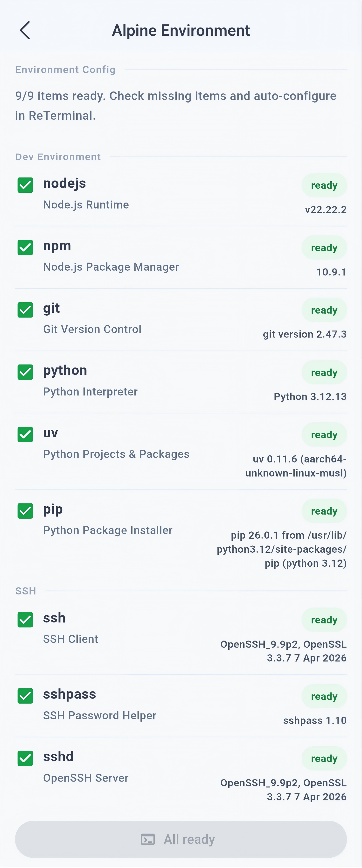
Task: Toggle the npm checkbox
Action: pos(25,248)
